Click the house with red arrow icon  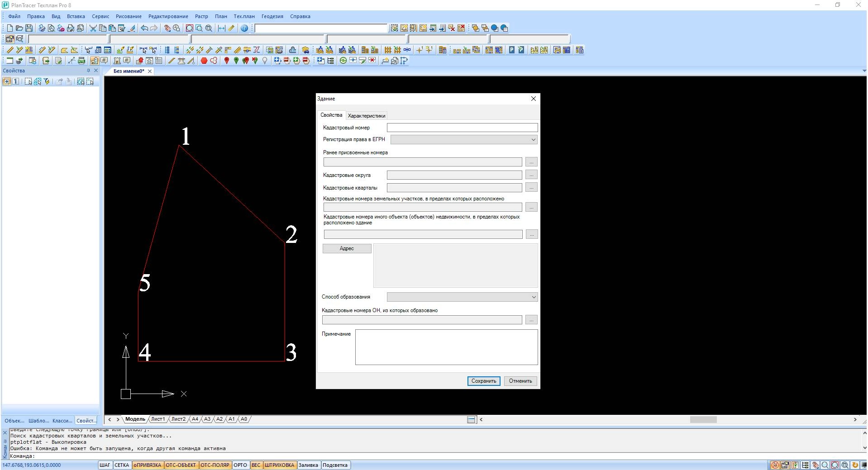point(139,61)
